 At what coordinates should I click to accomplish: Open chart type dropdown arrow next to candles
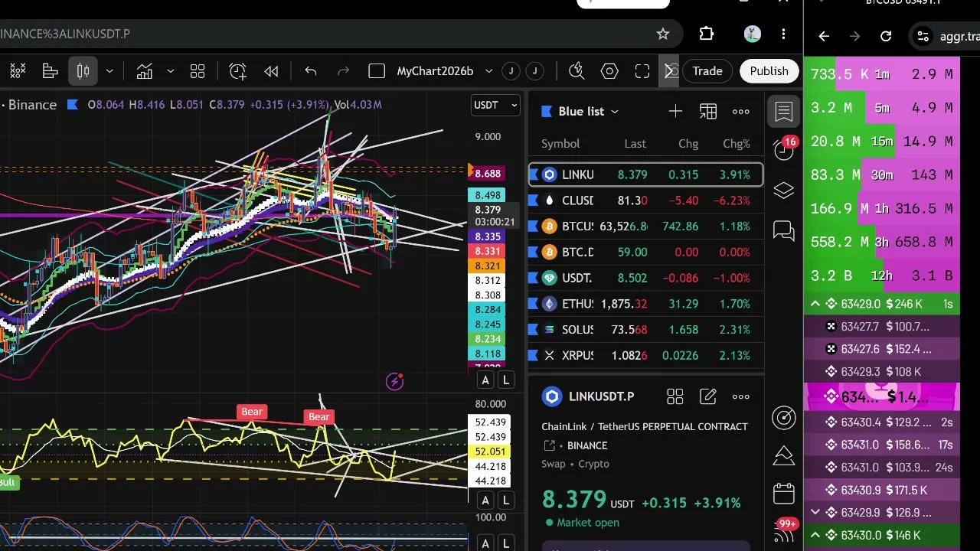pos(109,71)
